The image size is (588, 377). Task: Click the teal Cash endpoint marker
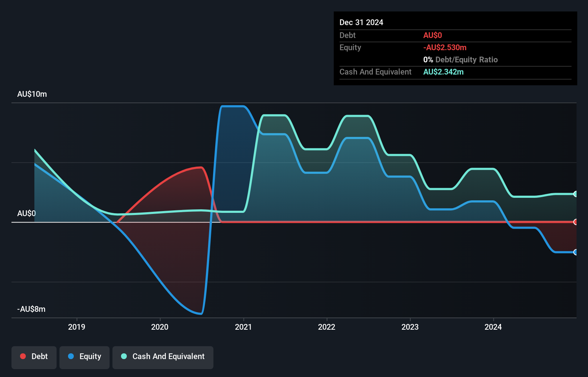point(575,194)
